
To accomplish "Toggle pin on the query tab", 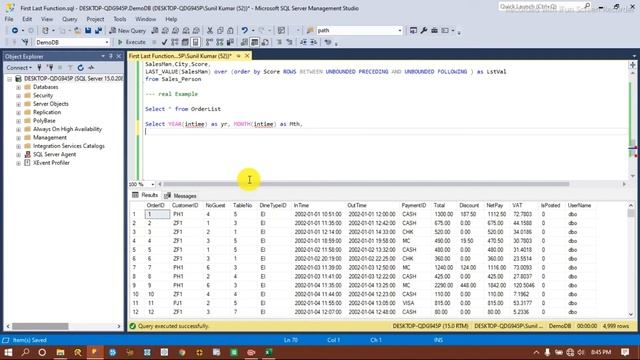I will point(238,56).
